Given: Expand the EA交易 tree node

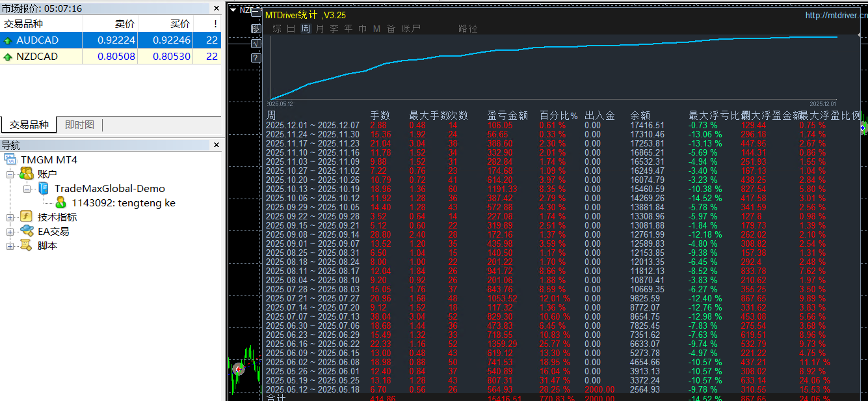Looking at the screenshot, I should [x=10, y=231].
